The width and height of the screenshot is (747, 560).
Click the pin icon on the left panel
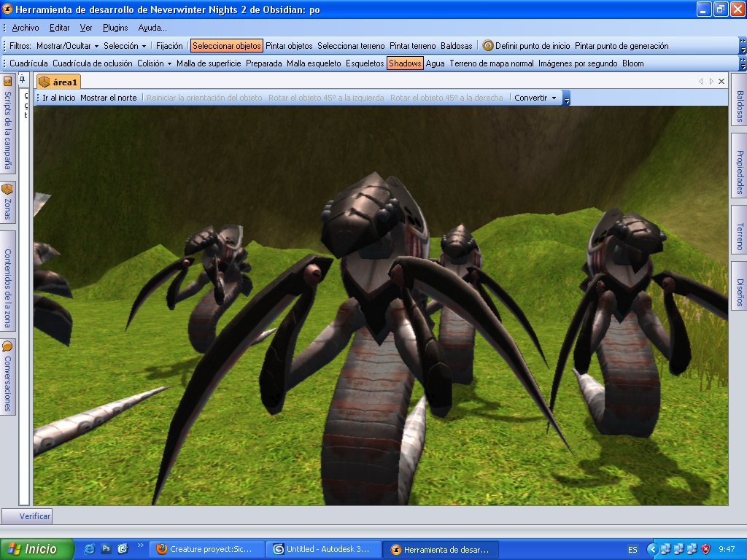(x=23, y=79)
